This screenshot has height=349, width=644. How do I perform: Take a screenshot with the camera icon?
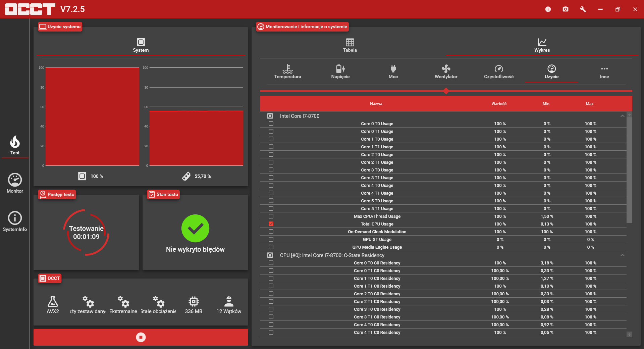pos(566,9)
